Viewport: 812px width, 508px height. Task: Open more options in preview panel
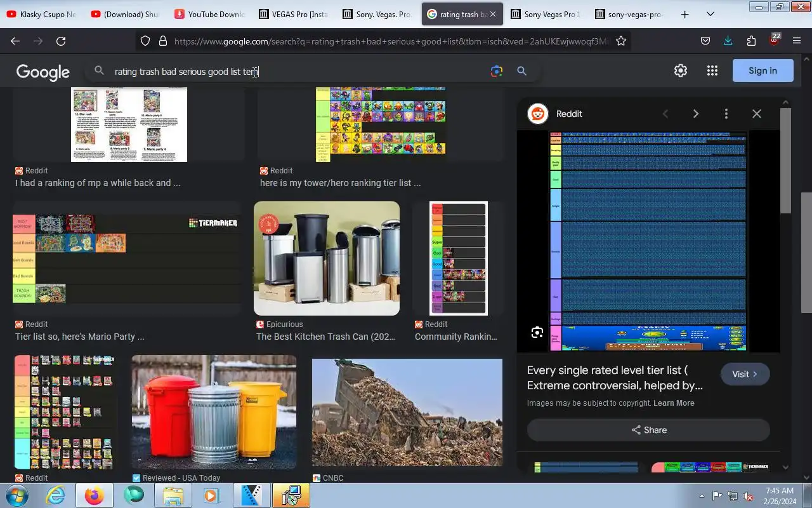[726, 114]
